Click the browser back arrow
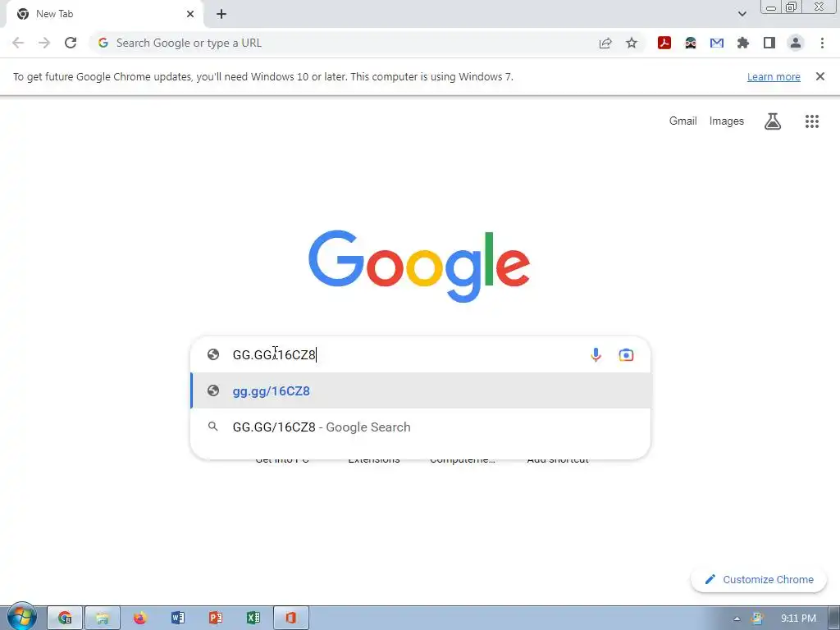Screen dimensions: 840x630 18,43
